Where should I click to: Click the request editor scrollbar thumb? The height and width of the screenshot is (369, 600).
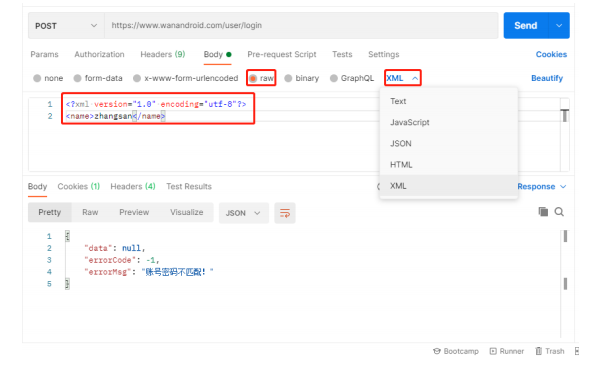(x=565, y=115)
